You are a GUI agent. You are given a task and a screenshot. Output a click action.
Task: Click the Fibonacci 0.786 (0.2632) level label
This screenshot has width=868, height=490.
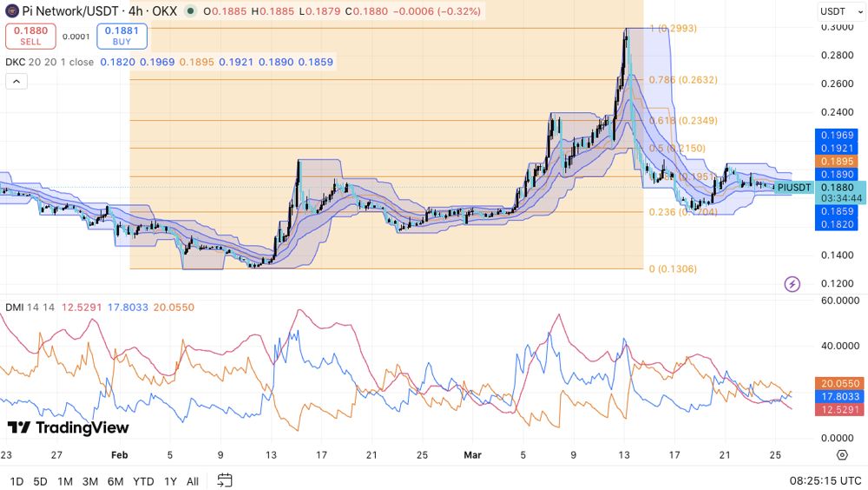[683, 80]
